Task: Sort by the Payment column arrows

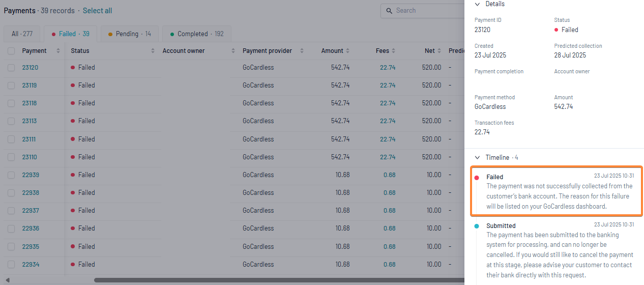Action: pyautogui.click(x=58, y=51)
